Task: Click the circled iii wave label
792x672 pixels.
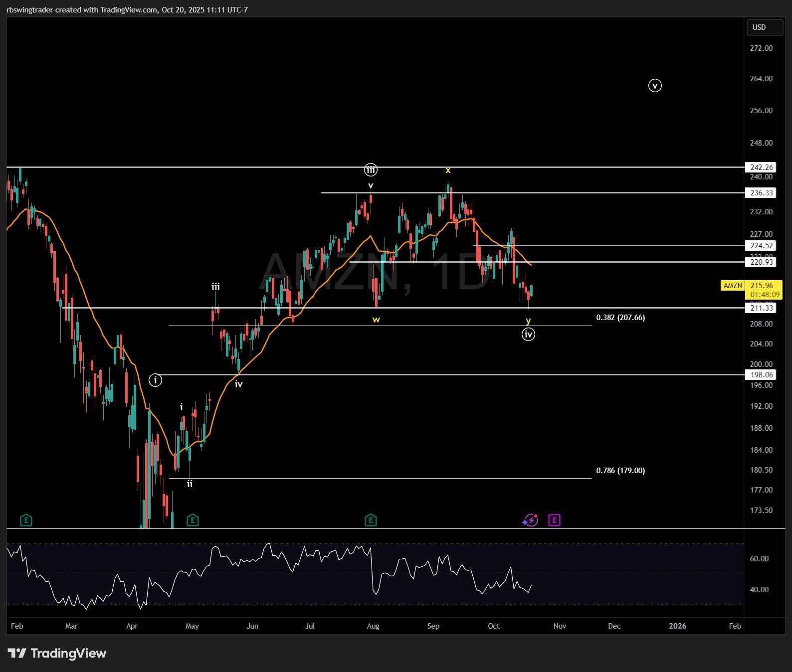Action: [x=371, y=170]
